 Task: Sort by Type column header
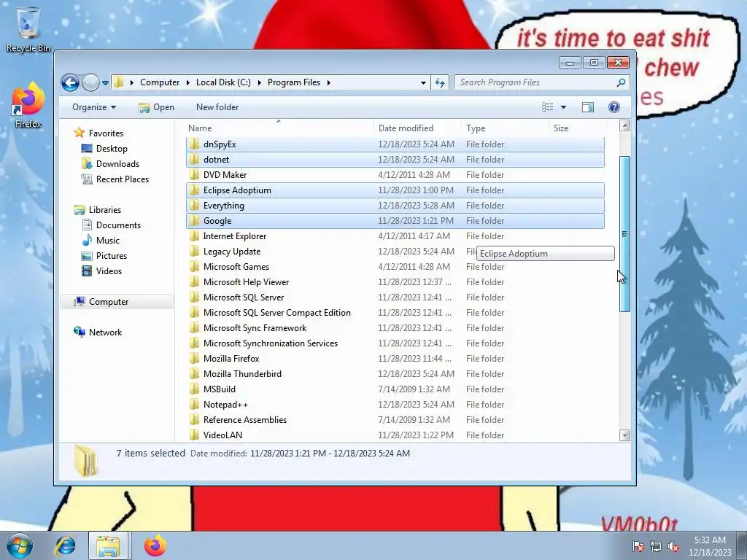click(x=505, y=128)
